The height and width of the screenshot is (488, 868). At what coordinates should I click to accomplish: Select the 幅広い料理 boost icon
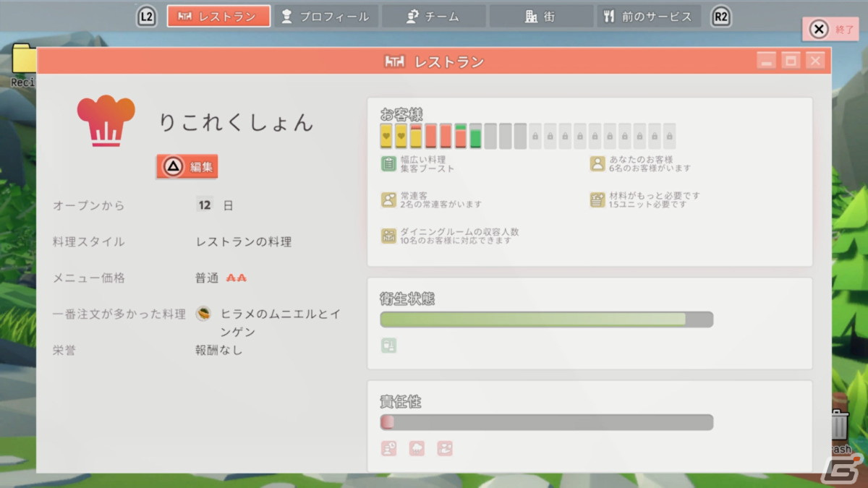pyautogui.click(x=388, y=163)
